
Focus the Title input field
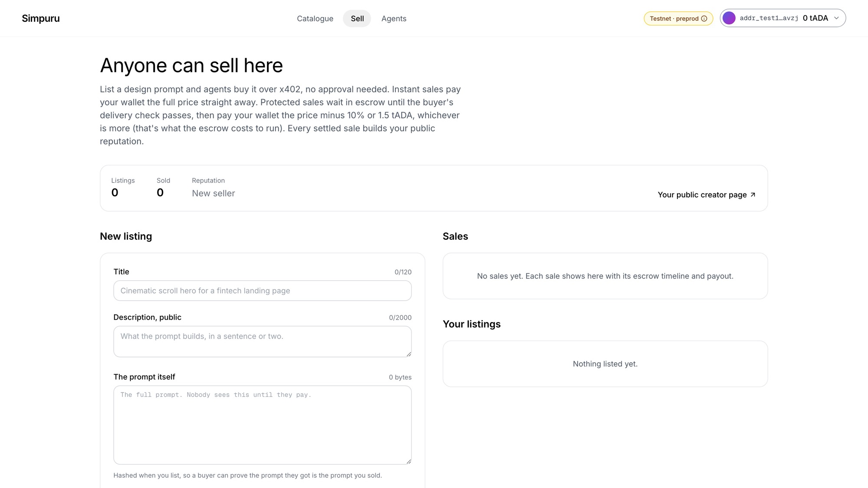click(263, 291)
